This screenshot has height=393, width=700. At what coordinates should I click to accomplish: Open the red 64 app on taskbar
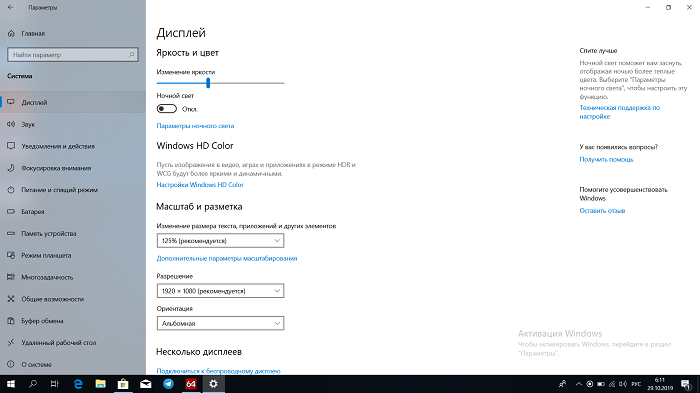(191, 384)
